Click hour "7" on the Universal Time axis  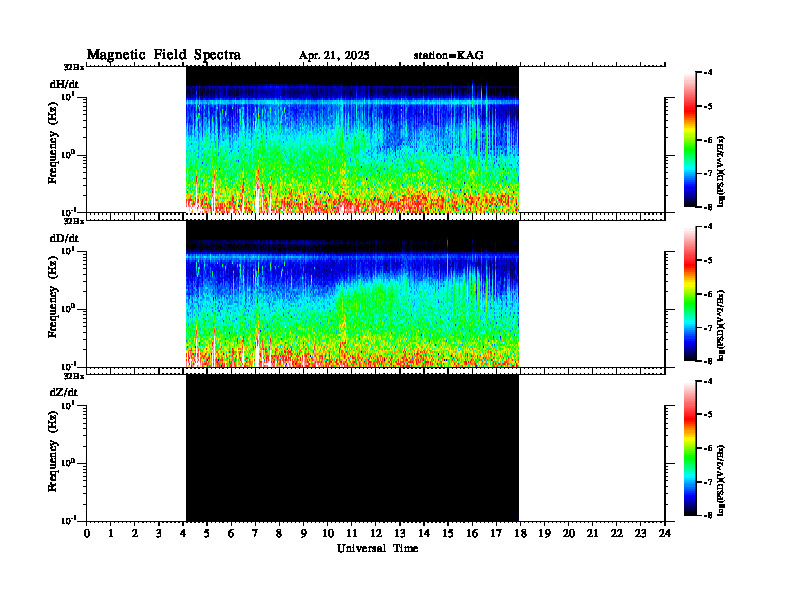[256, 534]
